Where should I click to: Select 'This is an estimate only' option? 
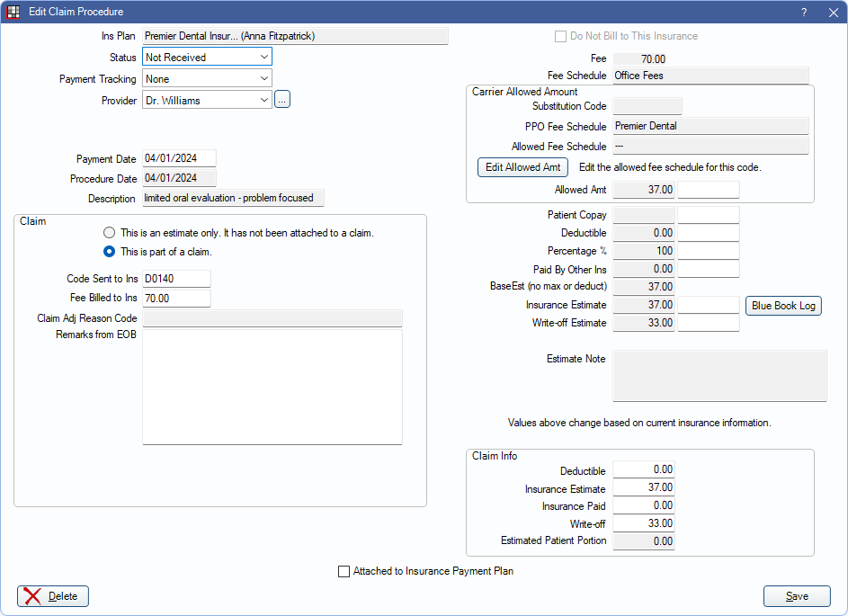(110, 232)
